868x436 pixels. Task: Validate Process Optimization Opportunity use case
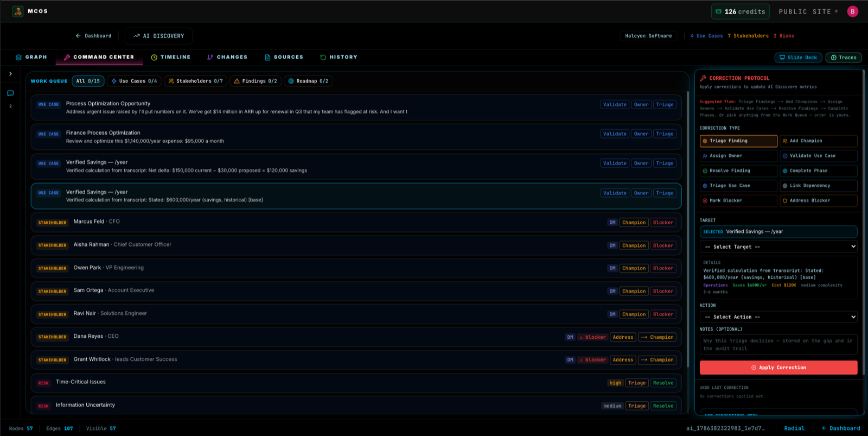615,104
